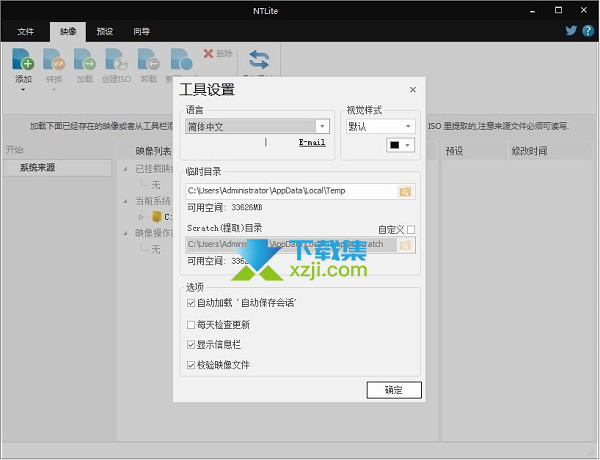The image size is (600, 460).
Task: Open the Twitter bird icon
Action: (x=571, y=31)
